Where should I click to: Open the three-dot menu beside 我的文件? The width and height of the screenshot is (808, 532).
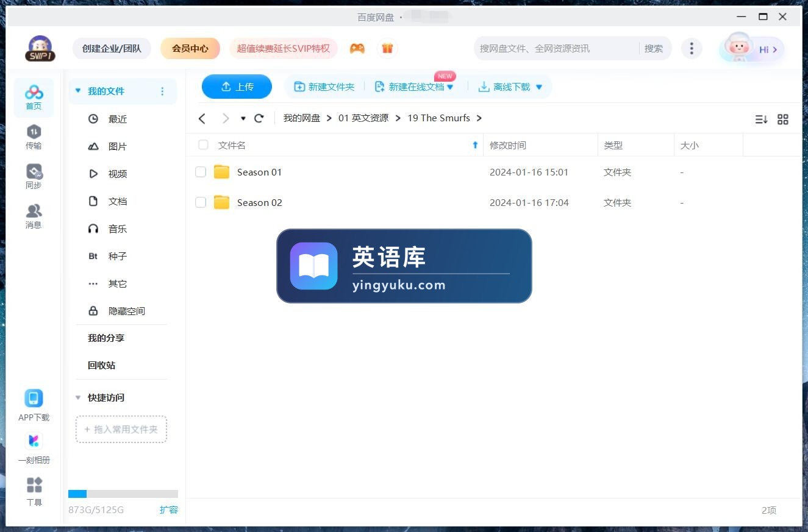(162, 91)
